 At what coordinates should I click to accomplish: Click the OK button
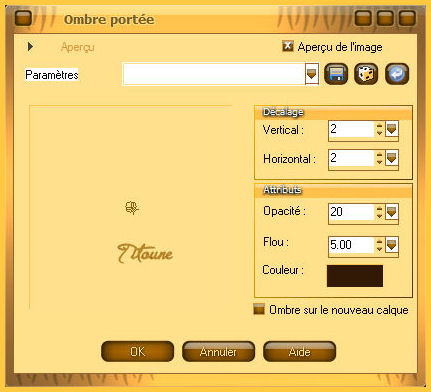coord(137,351)
